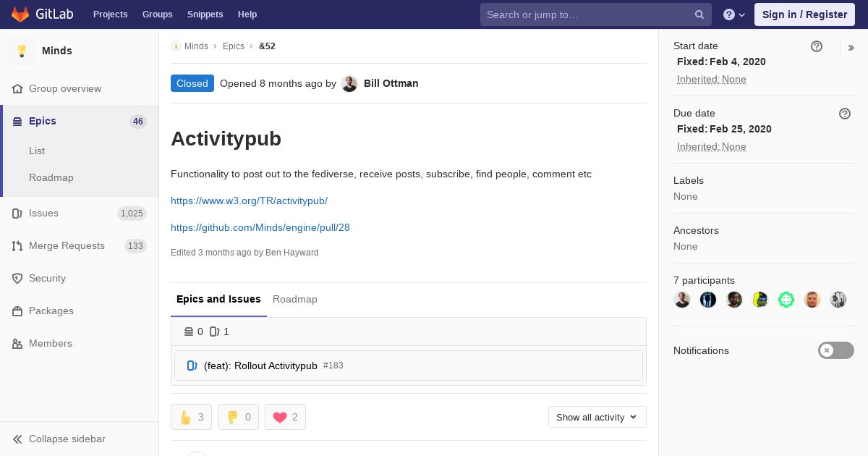This screenshot has height=456, width=868.
Task: Click the yellow participant avatar
Action: pyautogui.click(x=760, y=300)
